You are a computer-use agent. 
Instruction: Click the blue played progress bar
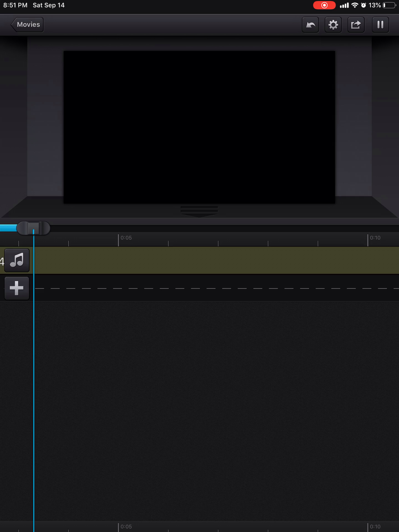pyautogui.click(x=8, y=228)
